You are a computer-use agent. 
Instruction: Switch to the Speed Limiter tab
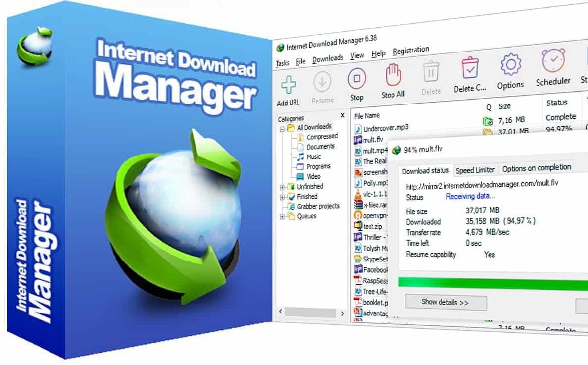pos(475,170)
